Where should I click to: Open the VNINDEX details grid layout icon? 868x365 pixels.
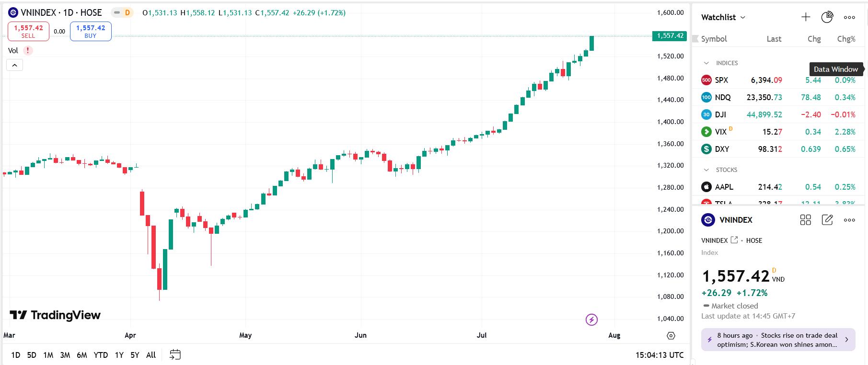tap(806, 220)
